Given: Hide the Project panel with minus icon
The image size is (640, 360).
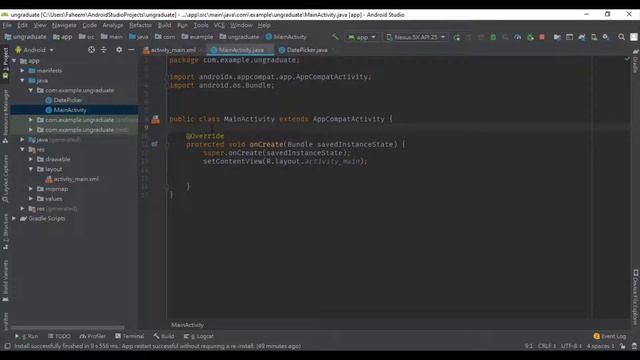Looking at the screenshot, I should (131, 50).
